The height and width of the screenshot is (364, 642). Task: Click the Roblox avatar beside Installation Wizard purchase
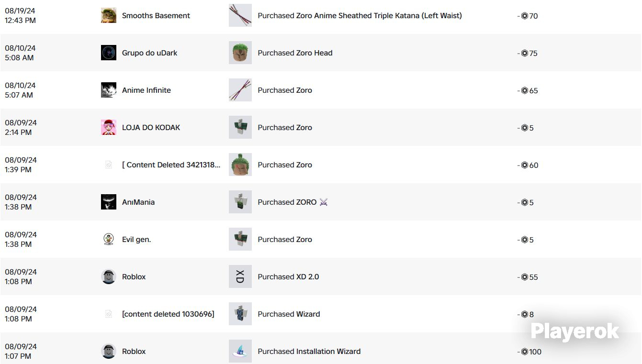point(109,351)
